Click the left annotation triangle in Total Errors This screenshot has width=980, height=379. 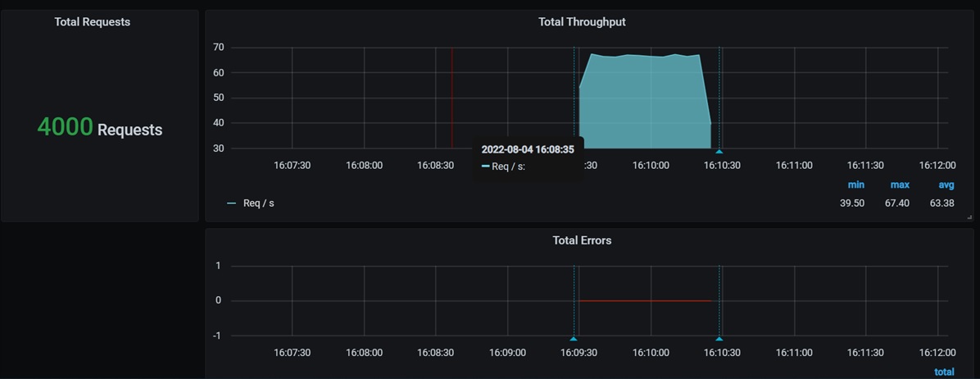point(574,338)
